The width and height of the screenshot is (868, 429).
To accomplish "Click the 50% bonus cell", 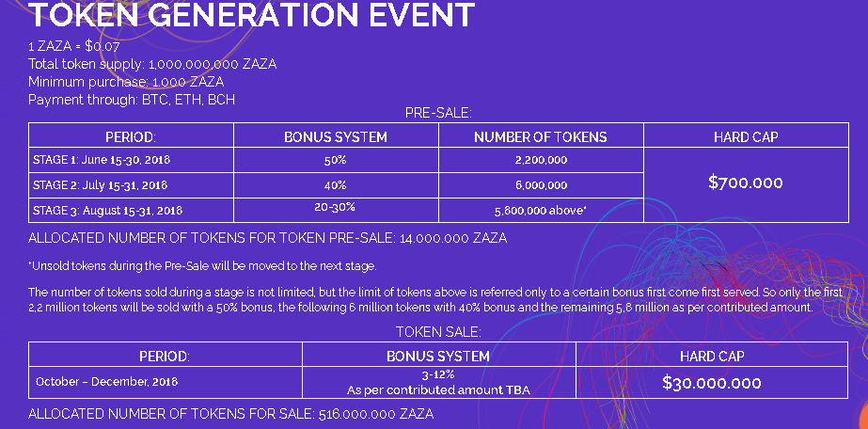I will click(335, 160).
